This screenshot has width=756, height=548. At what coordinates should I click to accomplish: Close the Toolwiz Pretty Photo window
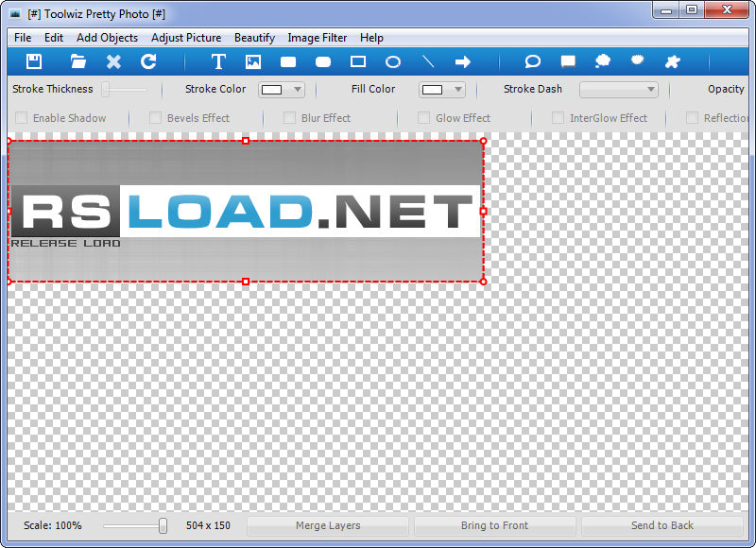[x=727, y=10]
